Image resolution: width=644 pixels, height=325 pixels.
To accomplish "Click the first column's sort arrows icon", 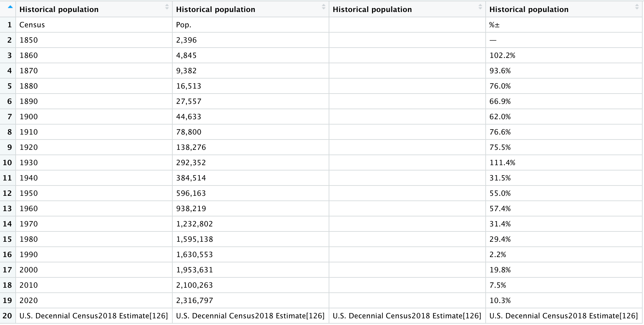I will [x=167, y=7].
